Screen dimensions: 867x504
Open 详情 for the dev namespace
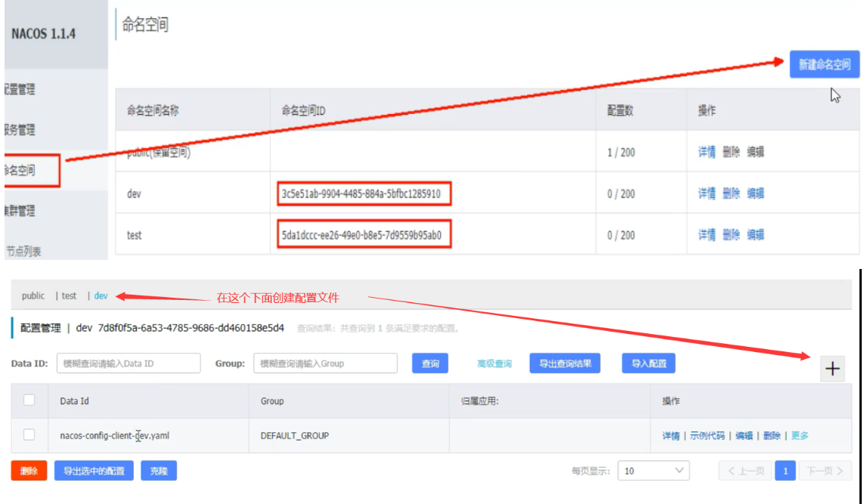pyautogui.click(x=707, y=193)
